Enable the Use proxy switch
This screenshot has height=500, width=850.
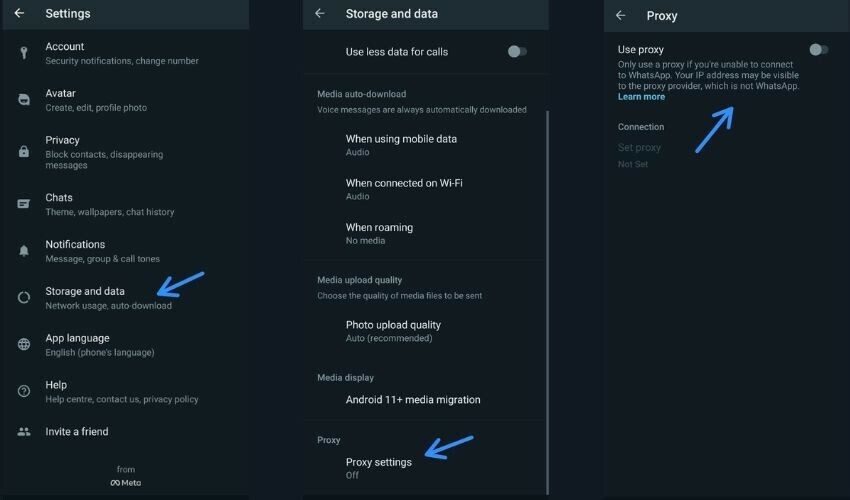(x=818, y=49)
